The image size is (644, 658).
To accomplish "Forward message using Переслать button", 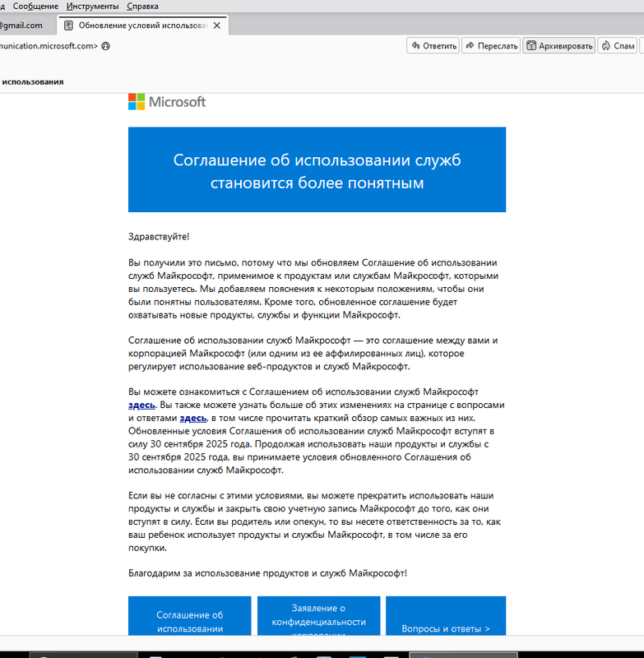I will (491, 46).
